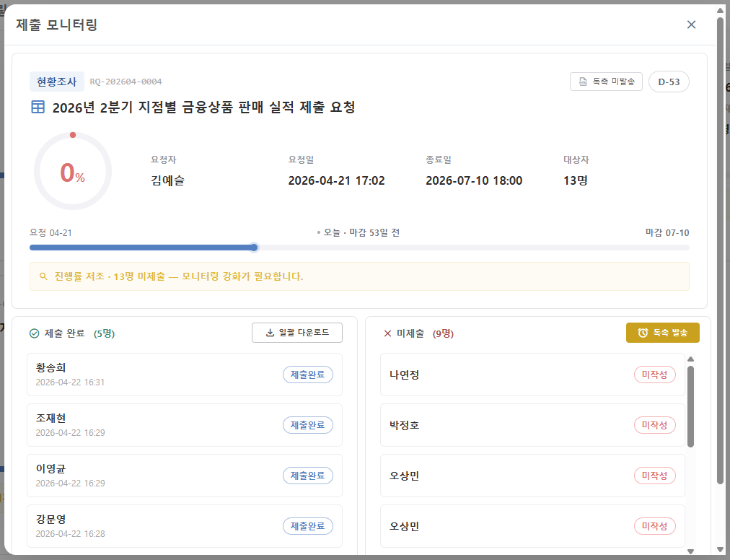Close the 제출 모니터링 dialog
This screenshot has height=560, width=730.
click(x=691, y=25)
